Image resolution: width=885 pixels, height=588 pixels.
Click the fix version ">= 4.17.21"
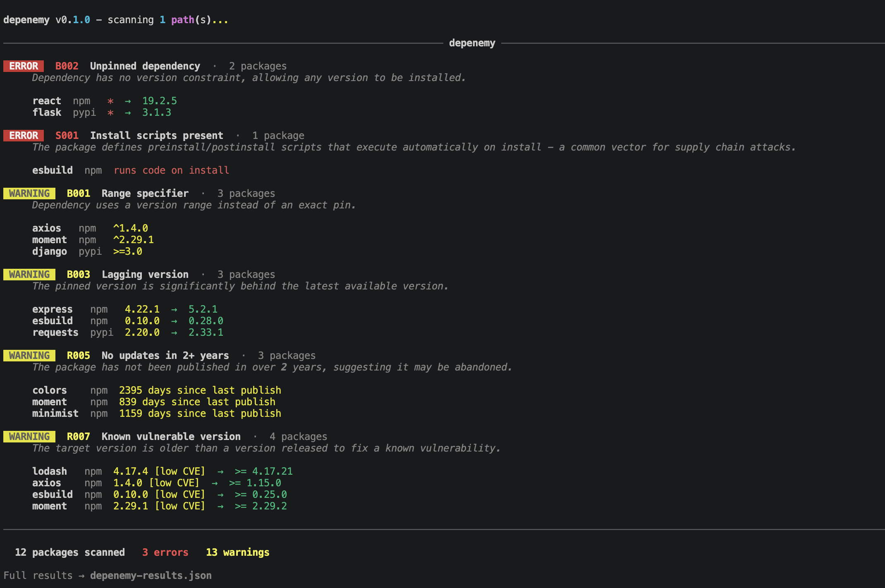(x=264, y=471)
